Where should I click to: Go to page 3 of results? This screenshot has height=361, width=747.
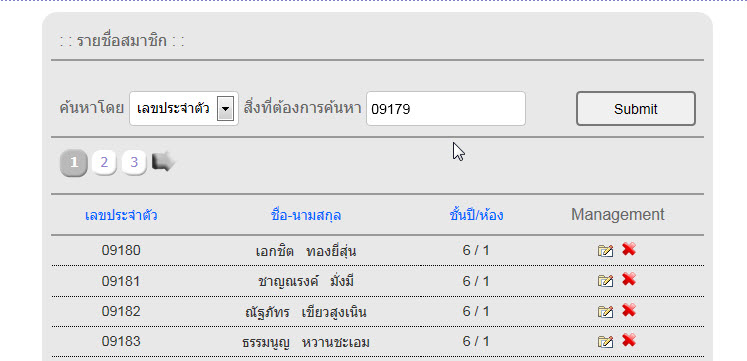pyautogui.click(x=134, y=163)
